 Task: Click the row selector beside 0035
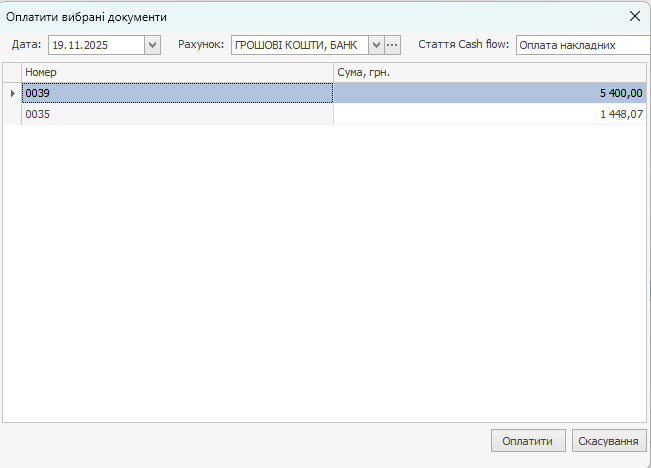pyautogui.click(x=12, y=114)
